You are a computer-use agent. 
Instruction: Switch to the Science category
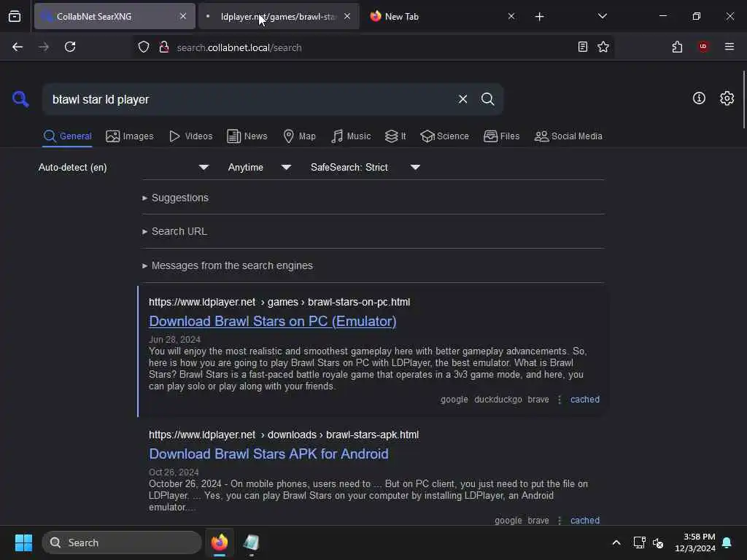point(444,136)
